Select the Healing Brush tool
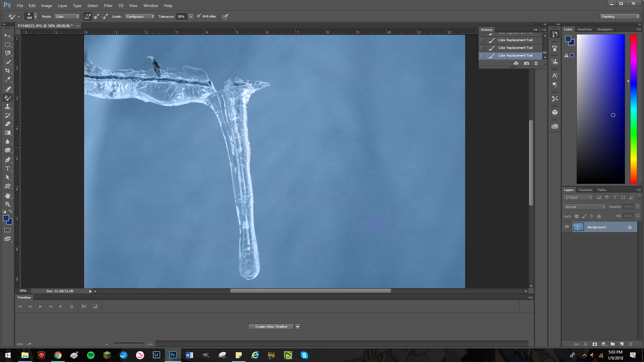 pos(8,89)
